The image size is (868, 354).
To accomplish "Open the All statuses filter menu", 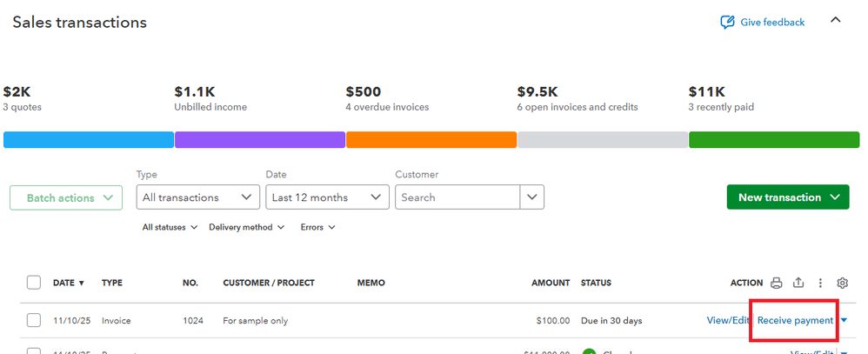I will [x=170, y=227].
